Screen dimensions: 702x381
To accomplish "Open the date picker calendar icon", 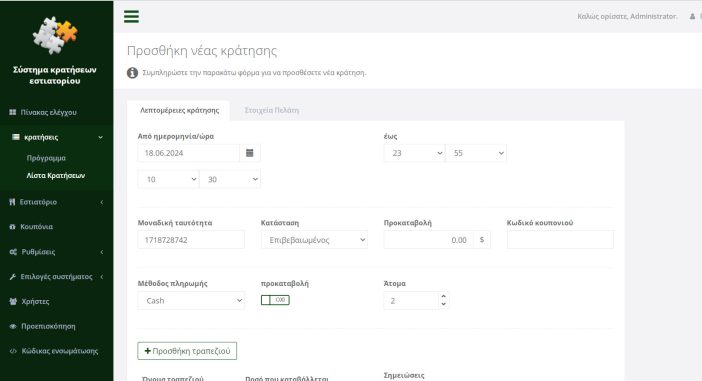I will coord(249,153).
